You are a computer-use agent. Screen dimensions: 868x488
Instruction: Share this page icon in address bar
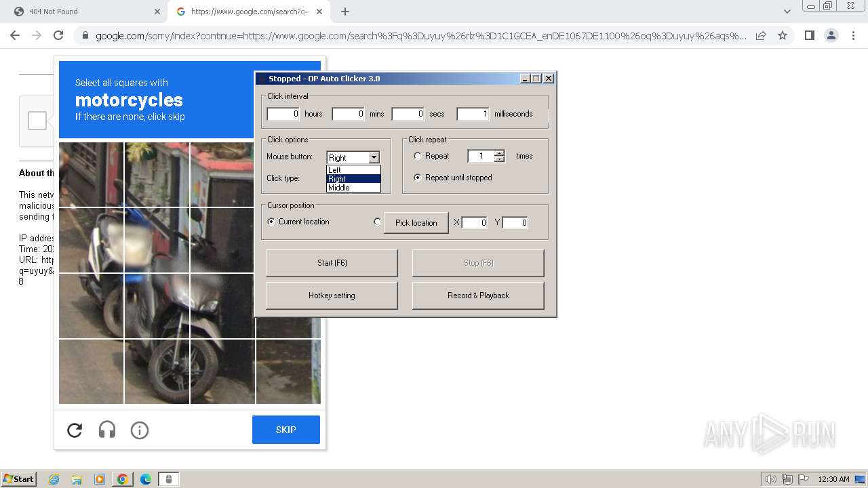761,35
